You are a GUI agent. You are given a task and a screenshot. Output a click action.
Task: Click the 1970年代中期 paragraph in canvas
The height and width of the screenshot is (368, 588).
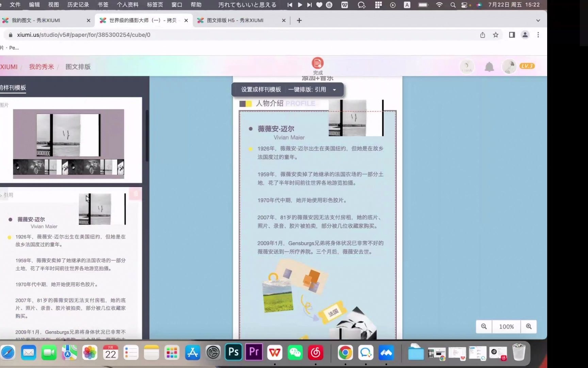click(303, 200)
